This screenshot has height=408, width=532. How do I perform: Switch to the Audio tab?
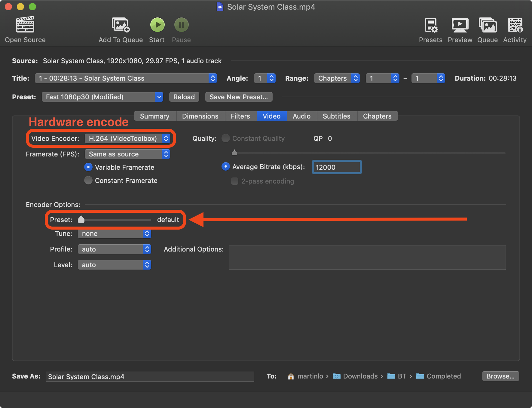click(x=301, y=116)
